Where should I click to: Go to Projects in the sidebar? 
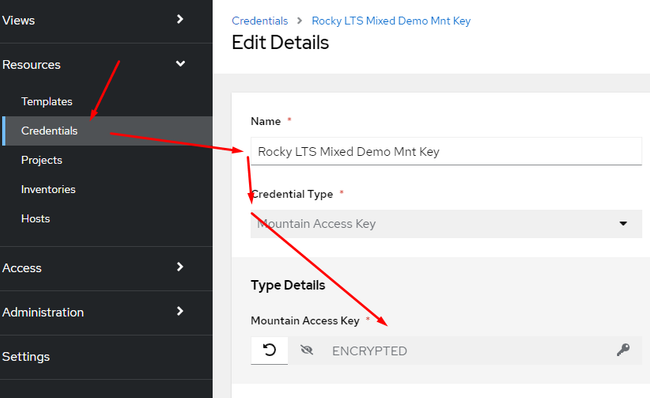[41, 160]
